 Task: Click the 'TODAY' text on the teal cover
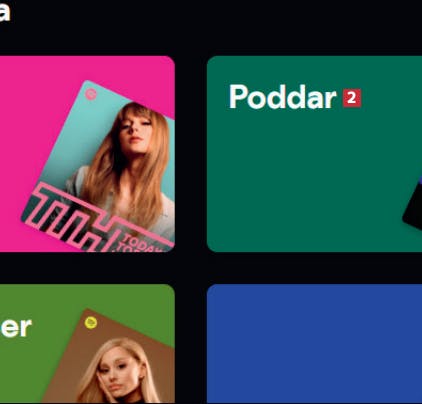[142, 243]
